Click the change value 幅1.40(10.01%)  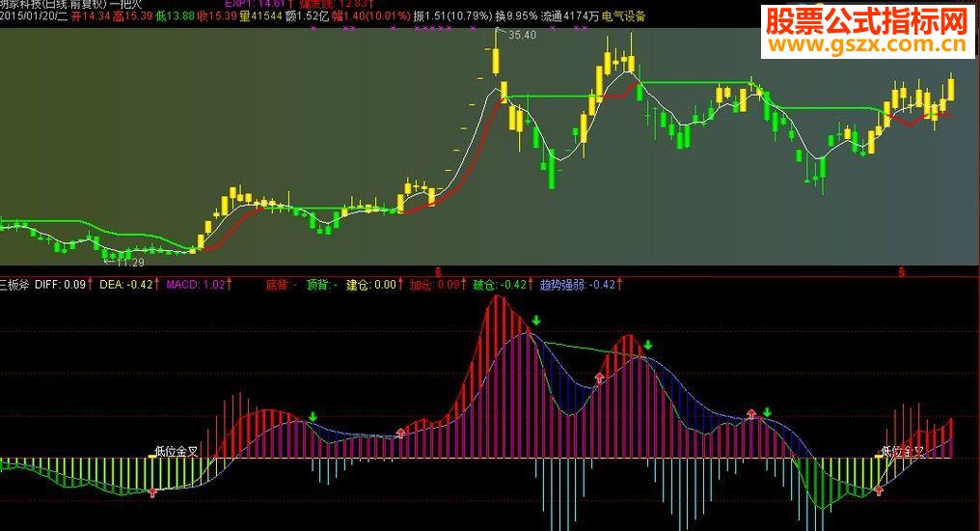(371, 16)
